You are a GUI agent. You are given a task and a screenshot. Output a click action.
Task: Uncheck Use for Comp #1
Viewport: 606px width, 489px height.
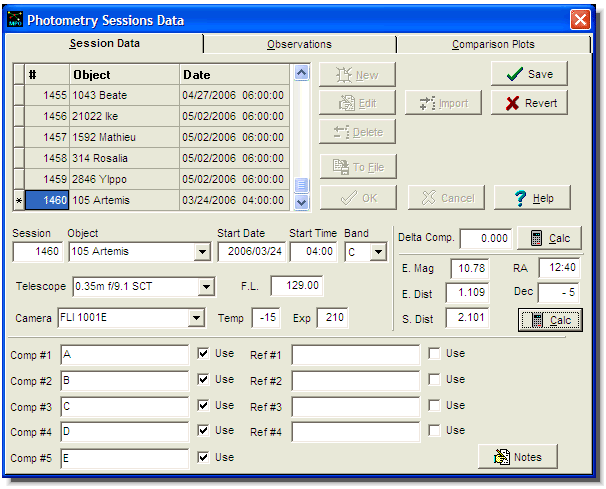tap(203, 353)
